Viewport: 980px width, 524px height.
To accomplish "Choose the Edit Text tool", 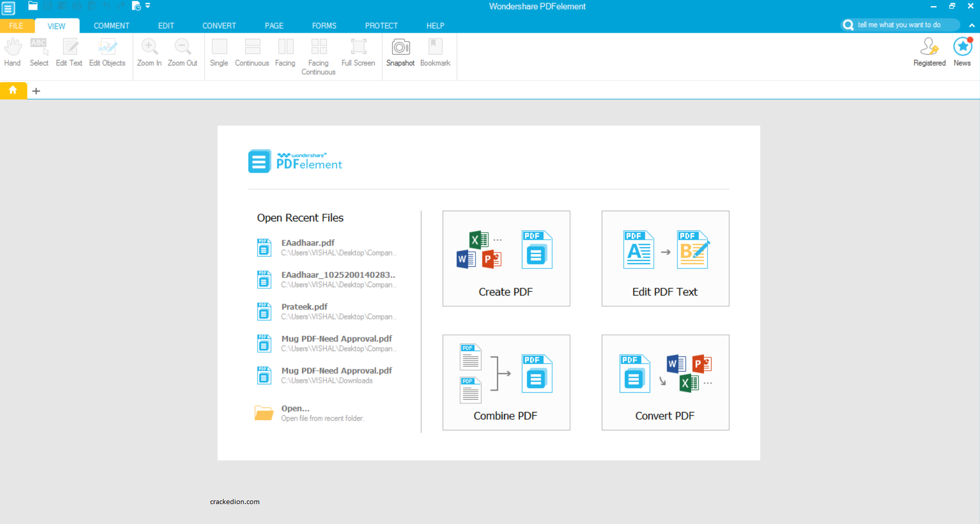I will tap(69, 53).
